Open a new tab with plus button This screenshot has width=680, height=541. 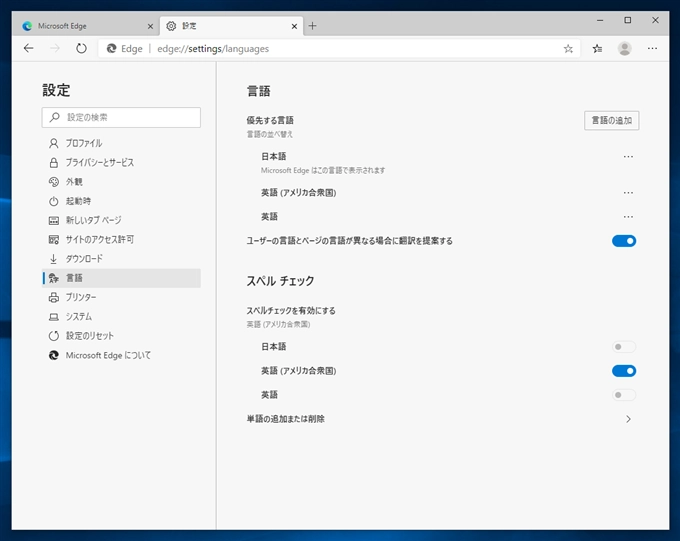[312, 26]
